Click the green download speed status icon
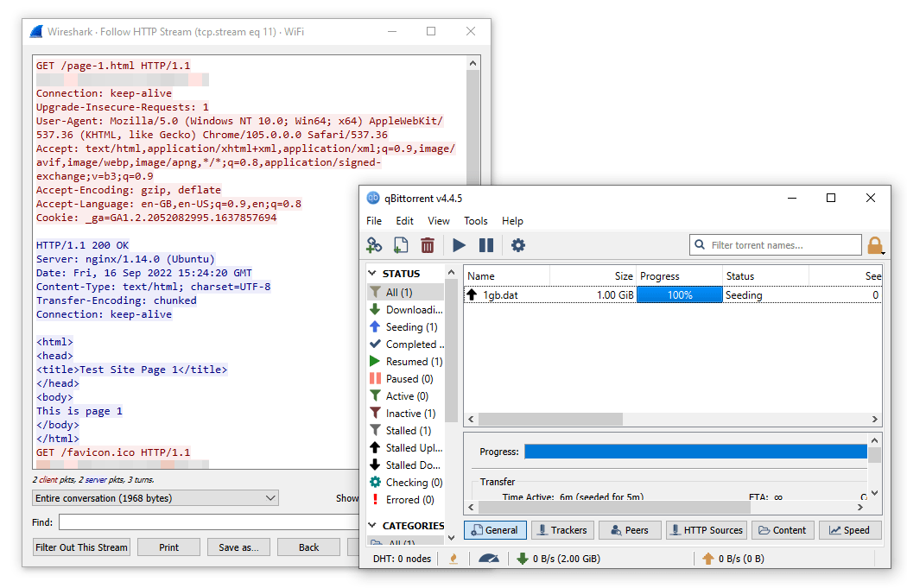The width and height of the screenshot is (907, 588). point(523,559)
